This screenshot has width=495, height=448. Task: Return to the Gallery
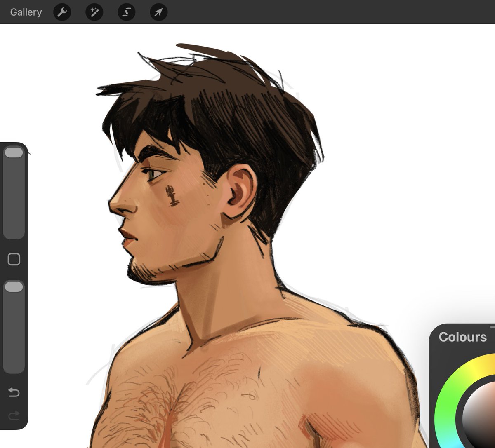pyautogui.click(x=26, y=12)
